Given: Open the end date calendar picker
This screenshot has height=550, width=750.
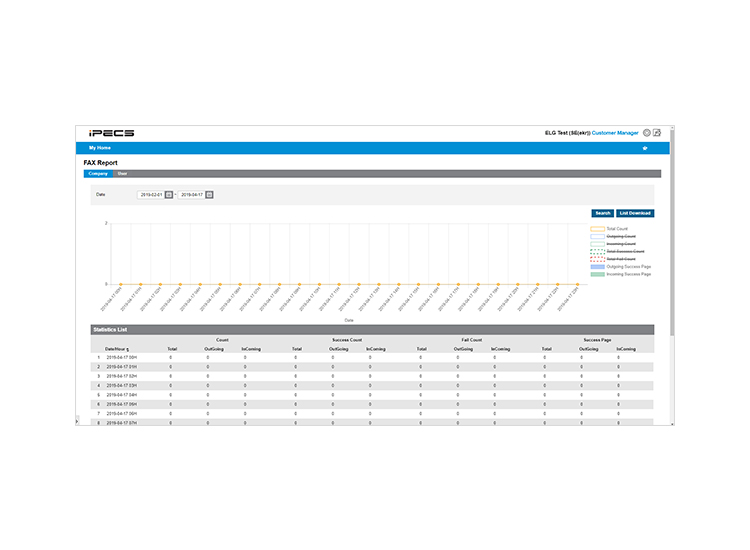Looking at the screenshot, I should tap(209, 195).
